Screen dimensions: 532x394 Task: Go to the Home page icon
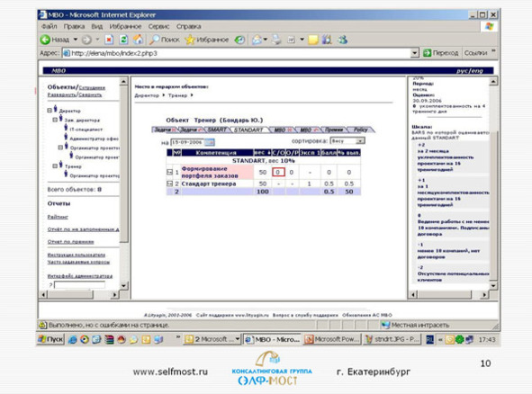click(x=138, y=40)
